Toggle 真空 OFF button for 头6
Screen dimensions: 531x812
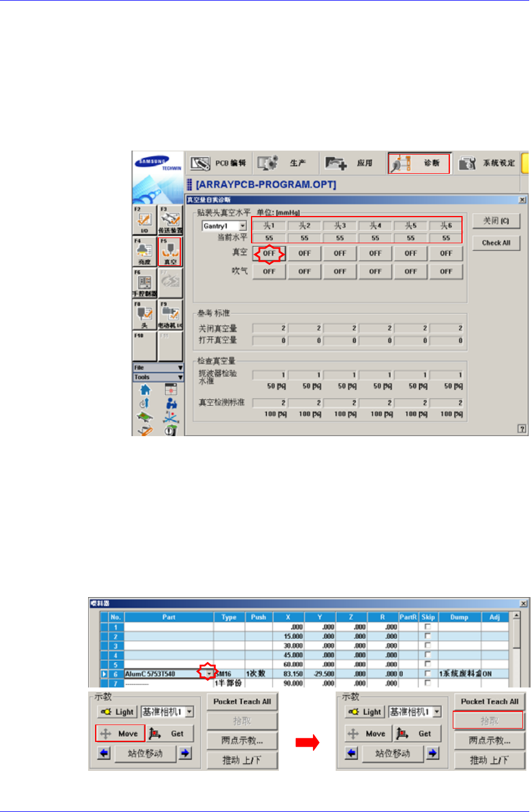[x=446, y=254]
